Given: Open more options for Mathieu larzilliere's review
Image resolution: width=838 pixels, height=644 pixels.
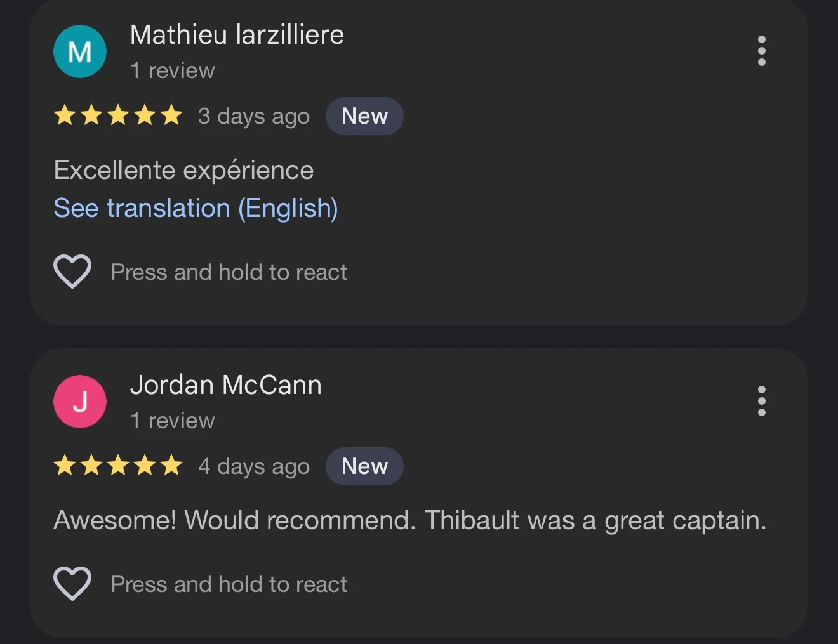Looking at the screenshot, I should (x=761, y=51).
